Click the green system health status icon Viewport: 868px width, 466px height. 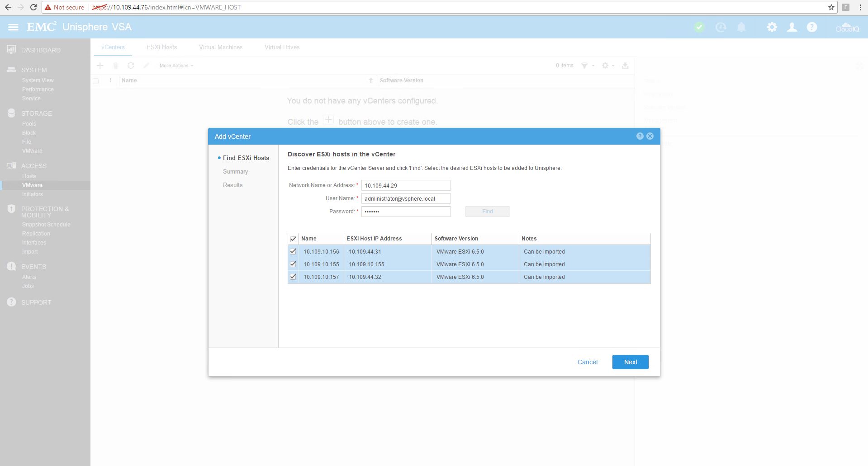click(x=699, y=27)
